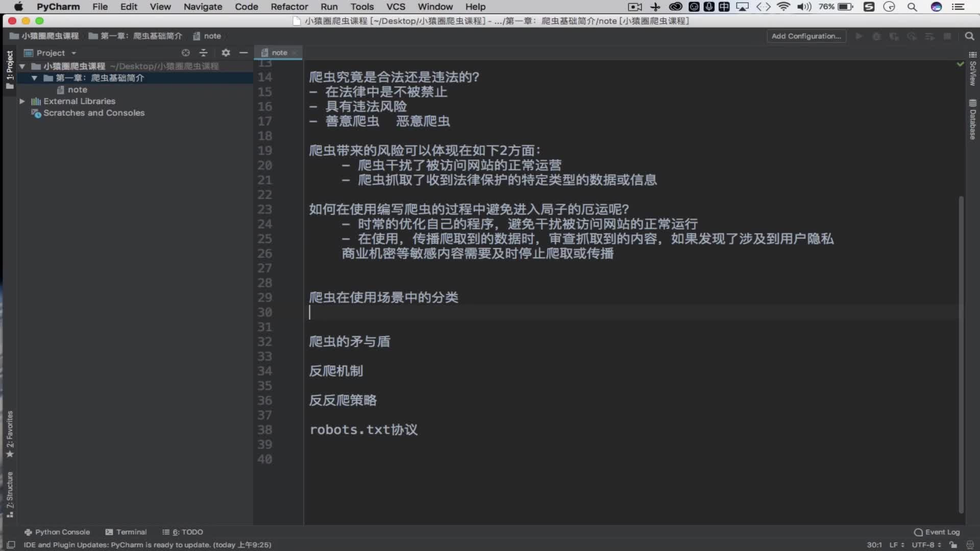This screenshot has width=980, height=551.
Task: Expand External Libraries tree node
Action: pos(22,101)
